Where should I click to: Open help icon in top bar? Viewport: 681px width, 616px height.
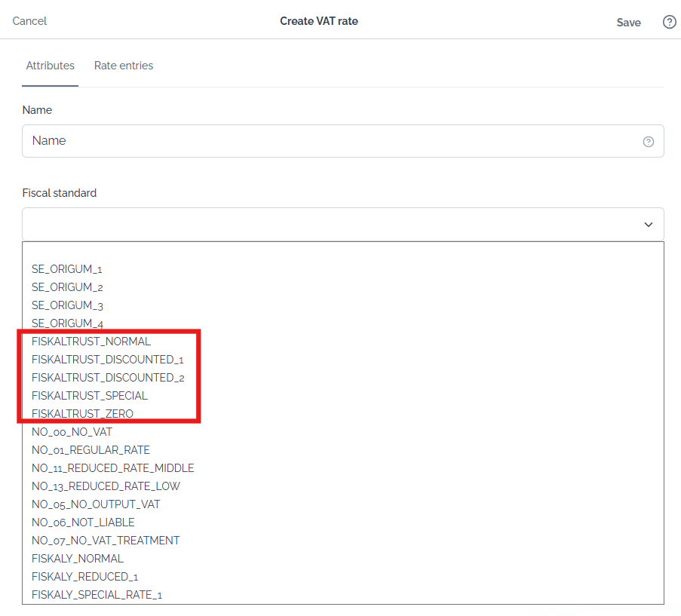click(669, 22)
